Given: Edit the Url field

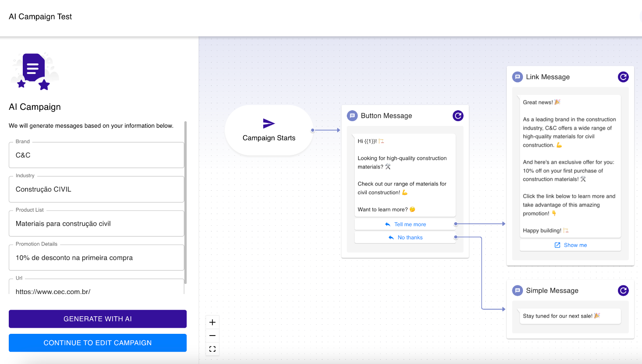Looking at the screenshot, I should coord(96,287).
